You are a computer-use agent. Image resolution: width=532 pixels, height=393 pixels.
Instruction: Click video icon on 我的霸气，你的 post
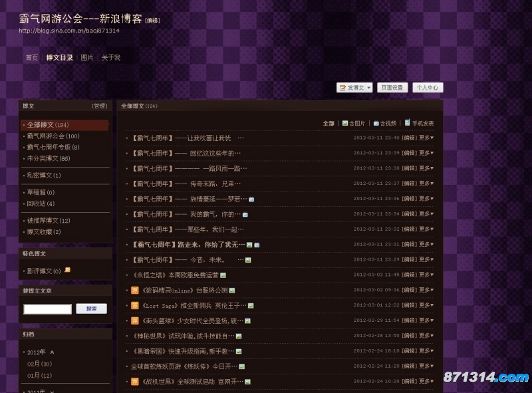click(x=245, y=215)
